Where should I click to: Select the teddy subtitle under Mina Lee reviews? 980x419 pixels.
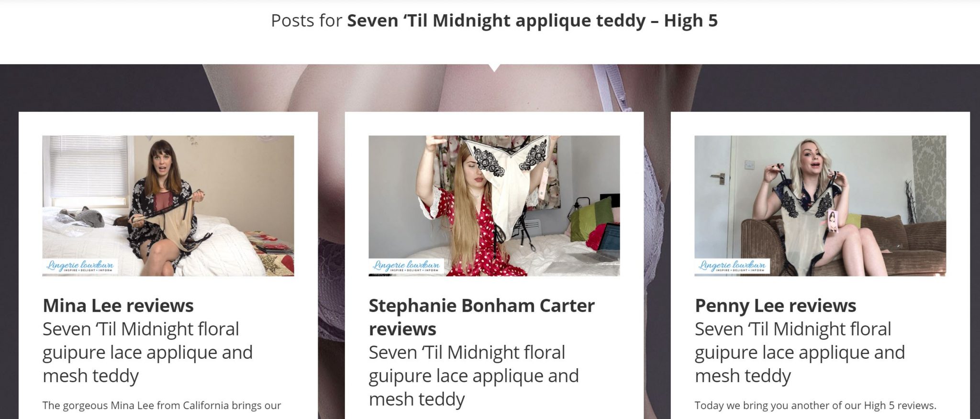point(147,353)
